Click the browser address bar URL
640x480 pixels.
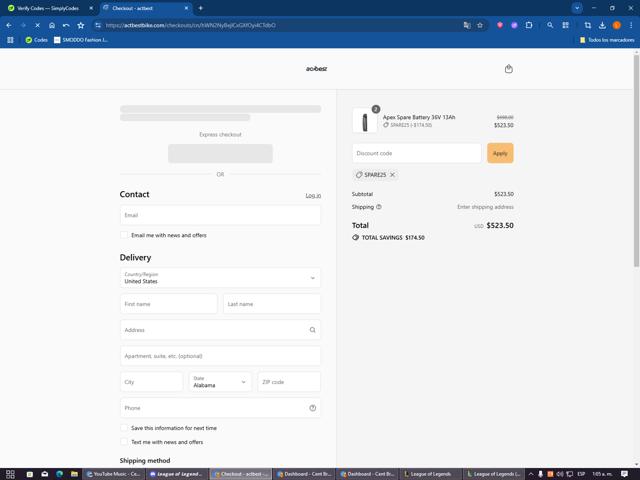point(191,25)
